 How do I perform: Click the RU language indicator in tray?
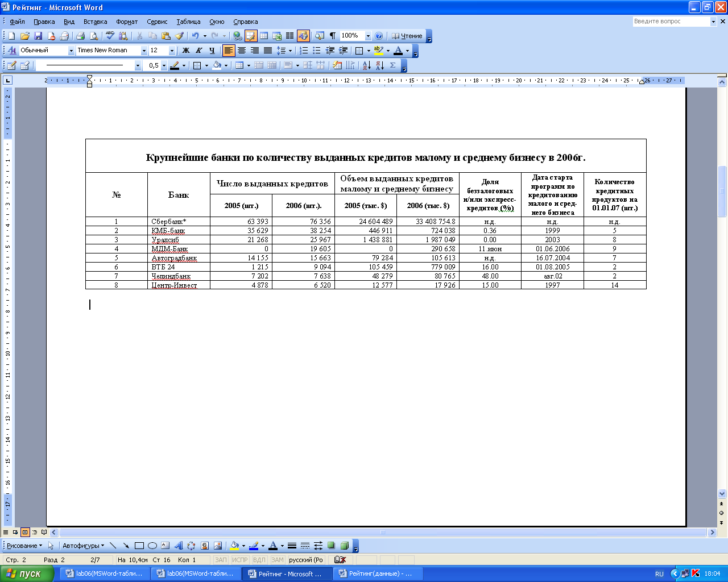coord(659,573)
